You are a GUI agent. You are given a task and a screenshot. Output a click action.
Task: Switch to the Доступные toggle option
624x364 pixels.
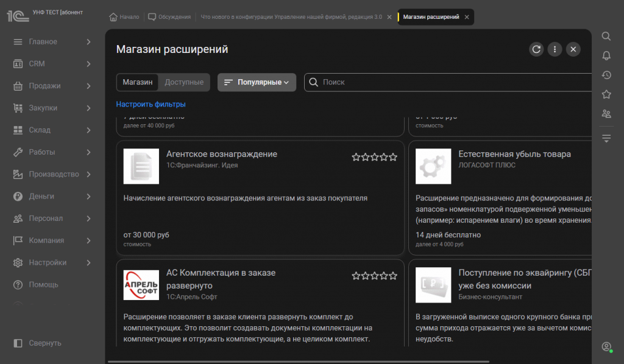point(184,82)
